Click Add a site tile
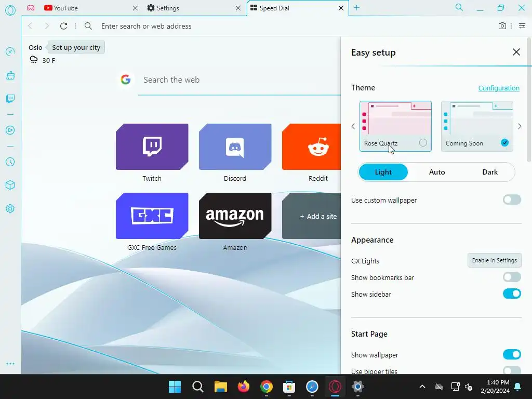532x399 pixels. pyautogui.click(x=312, y=216)
